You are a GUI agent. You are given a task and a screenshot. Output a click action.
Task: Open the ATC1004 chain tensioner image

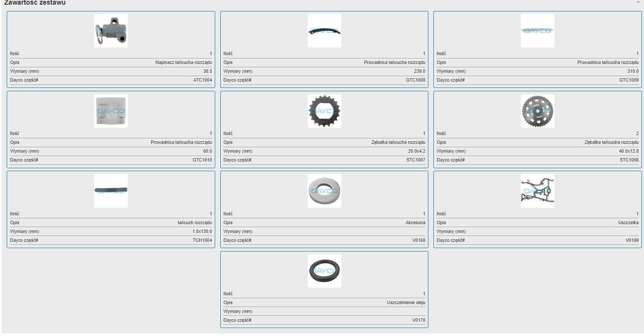pyautogui.click(x=111, y=31)
